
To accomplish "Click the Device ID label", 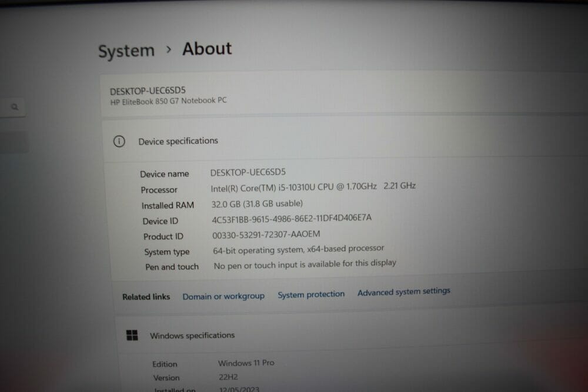I will tap(160, 221).
